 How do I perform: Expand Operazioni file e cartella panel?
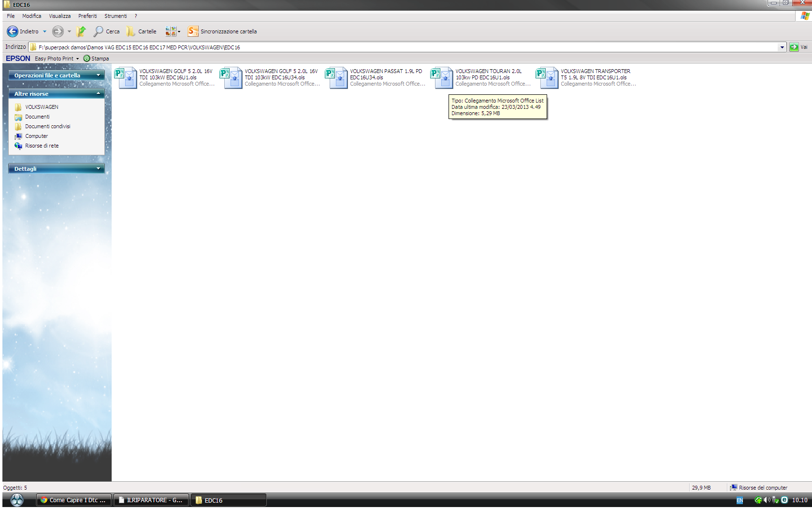[98, 75]
